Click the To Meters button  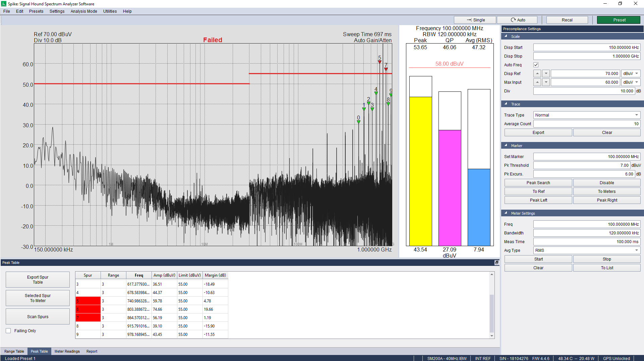point(607,192)
